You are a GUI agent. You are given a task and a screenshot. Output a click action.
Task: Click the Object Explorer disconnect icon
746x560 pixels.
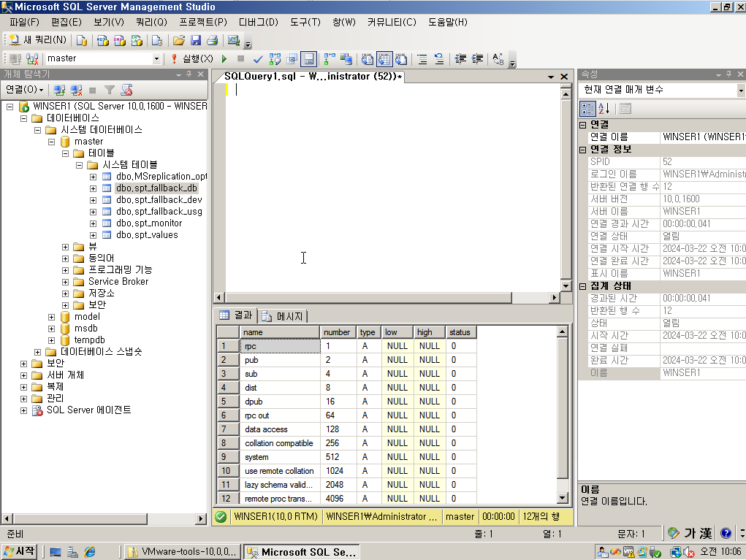(76, 90)
